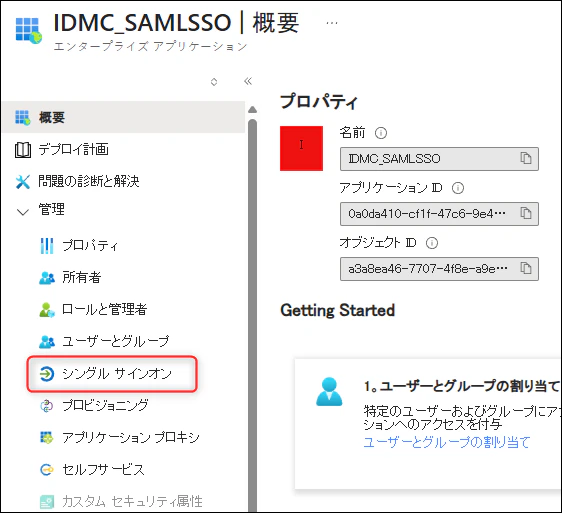Click the プロパティ section heading
This screenshot has width=562, height=513.
pyautogui.click(x=319, y=101)
